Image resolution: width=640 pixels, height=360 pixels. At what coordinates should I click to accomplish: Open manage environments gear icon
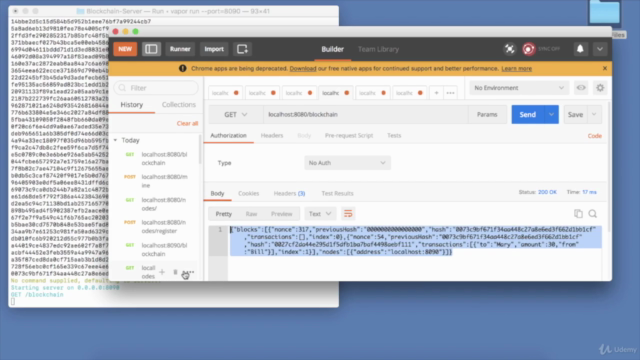coord(600,88)
